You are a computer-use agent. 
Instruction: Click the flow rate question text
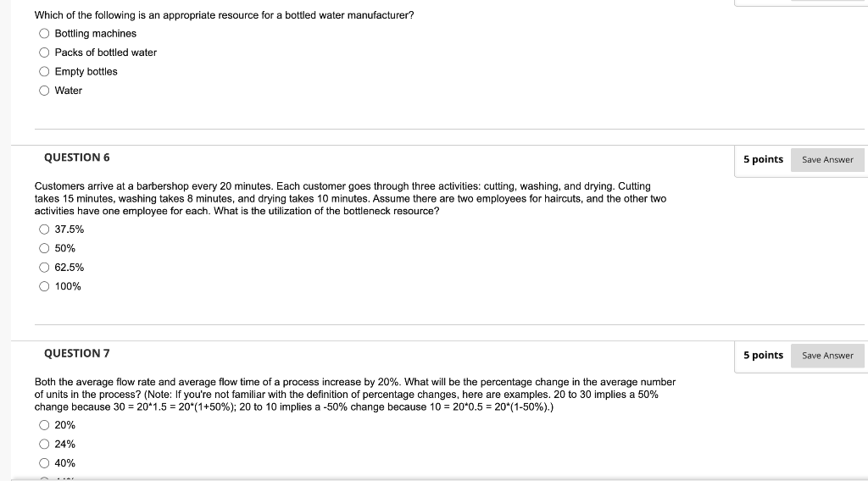[x=355, y=394]
